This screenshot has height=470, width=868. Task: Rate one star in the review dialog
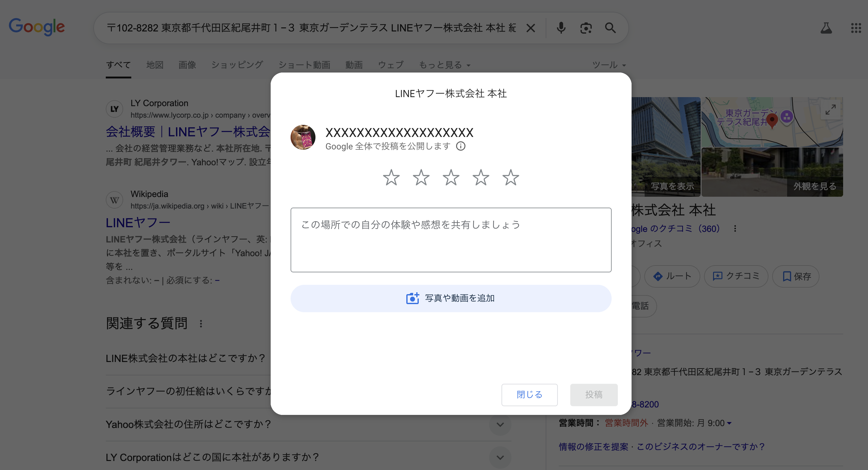391,177
